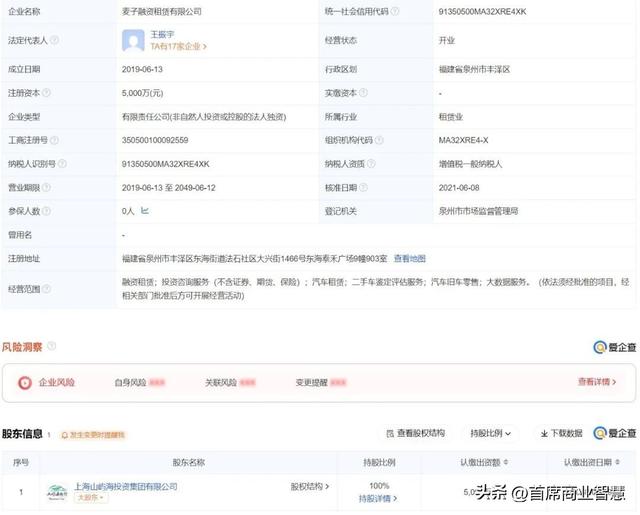This screenshot has height=515, width=640.
Task: Click the 查看股权结构 icon button
Action: [x=416, y=433]
